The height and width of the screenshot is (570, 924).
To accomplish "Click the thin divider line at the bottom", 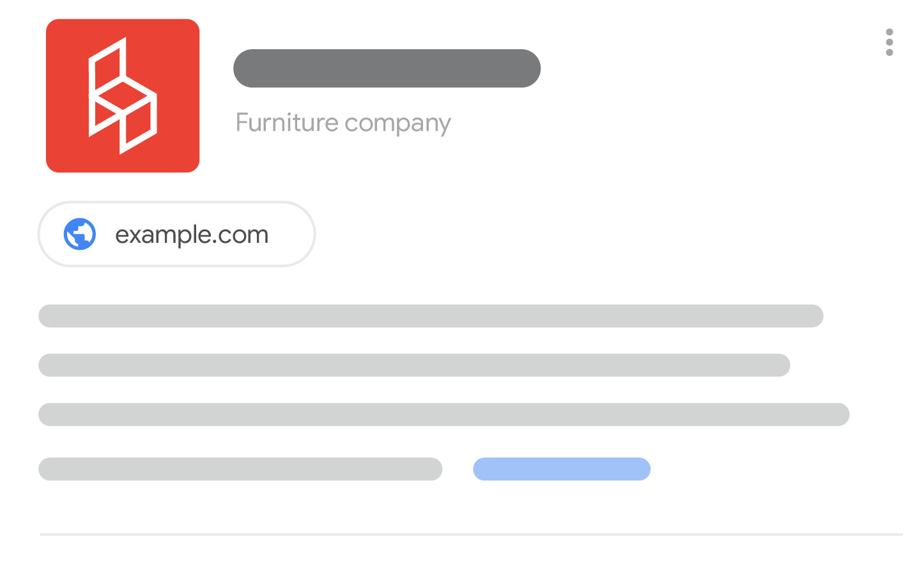I will (462, 534).
